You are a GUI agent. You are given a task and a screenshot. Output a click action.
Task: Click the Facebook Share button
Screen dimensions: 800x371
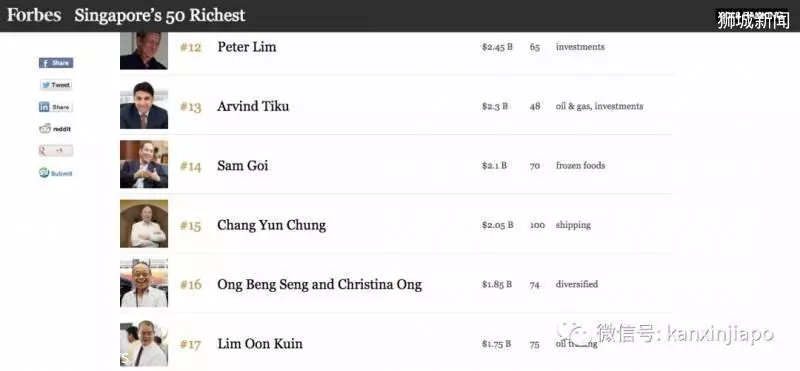56,63
